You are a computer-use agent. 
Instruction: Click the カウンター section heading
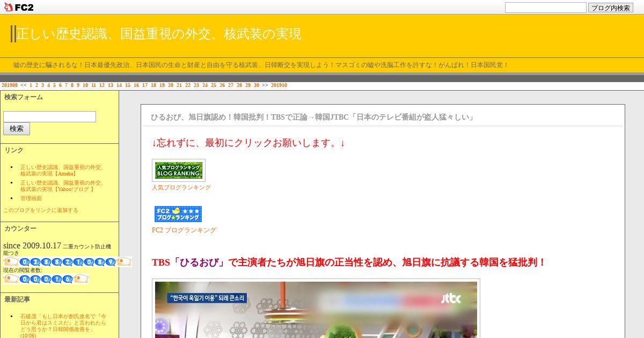click(20, 229)
